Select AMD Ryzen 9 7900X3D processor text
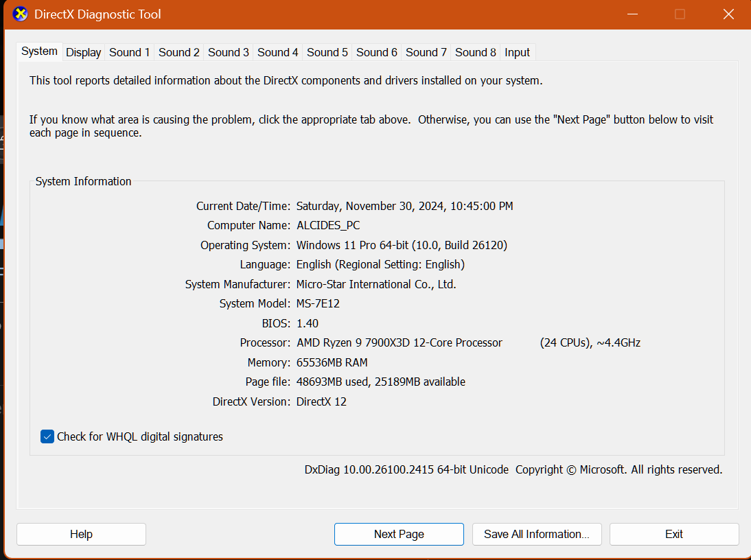The height and width of the screenshot is (560, 751). coord(400,342)
